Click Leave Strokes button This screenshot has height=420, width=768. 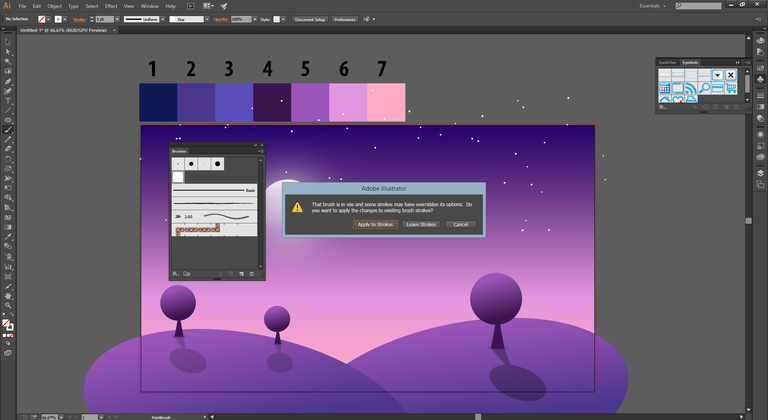421,224
